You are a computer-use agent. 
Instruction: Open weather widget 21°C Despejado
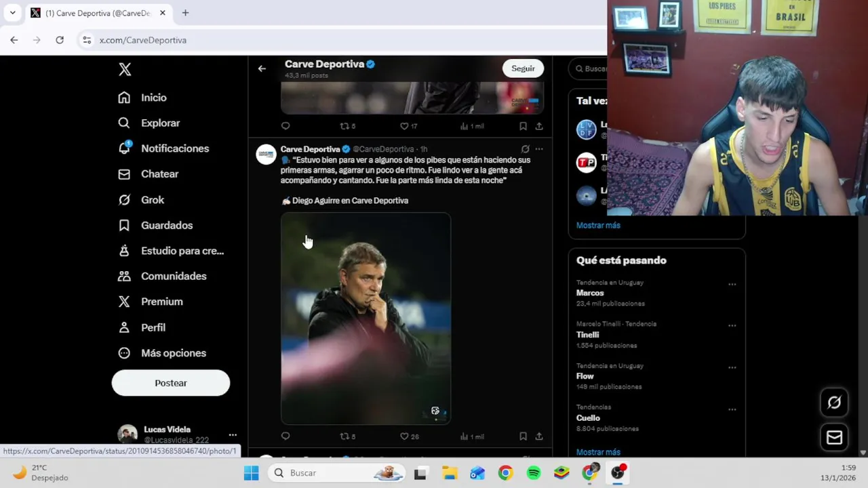tap(41, 472)
